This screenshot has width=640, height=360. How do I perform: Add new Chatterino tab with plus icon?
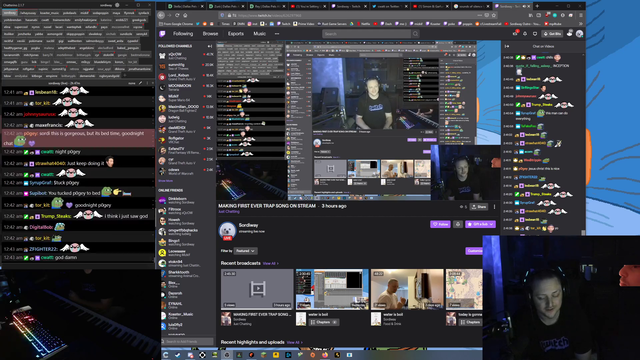124,76
